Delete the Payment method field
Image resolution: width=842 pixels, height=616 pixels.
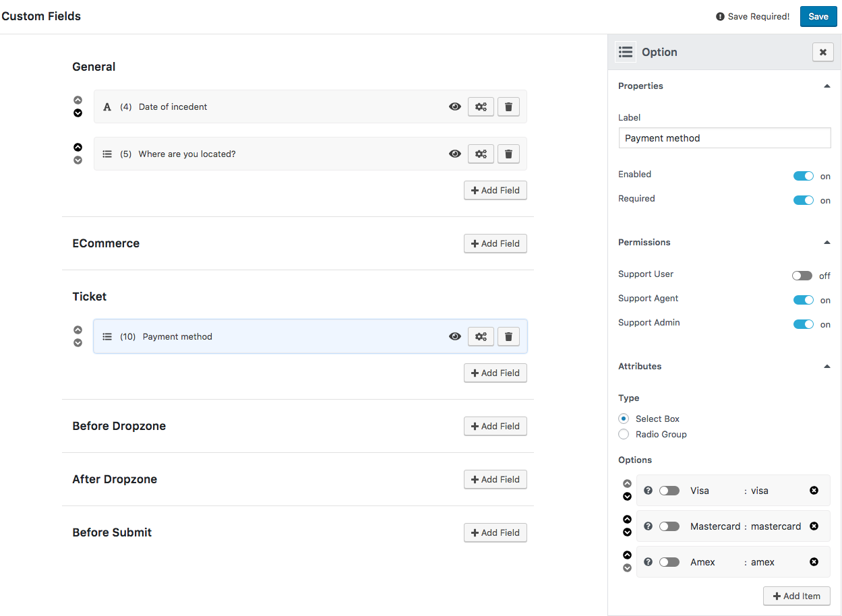tap(508, 336)
